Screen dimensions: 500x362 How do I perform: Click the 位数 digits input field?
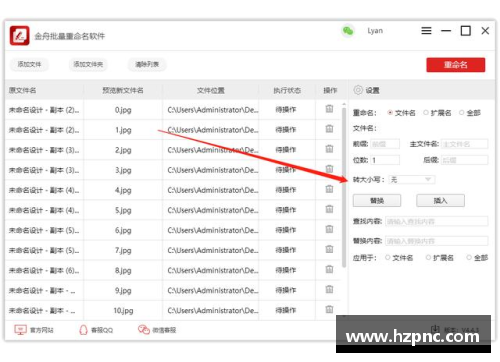coord(385,160)
